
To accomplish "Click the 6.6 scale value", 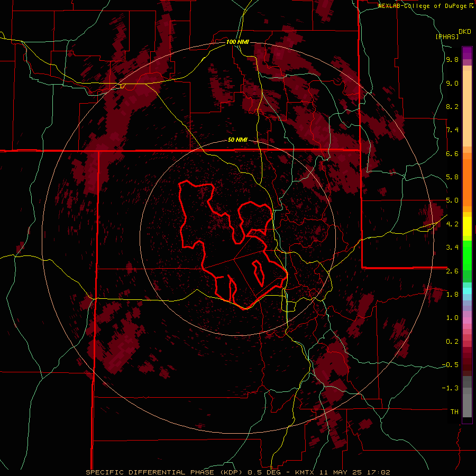I will click(452, 153).
